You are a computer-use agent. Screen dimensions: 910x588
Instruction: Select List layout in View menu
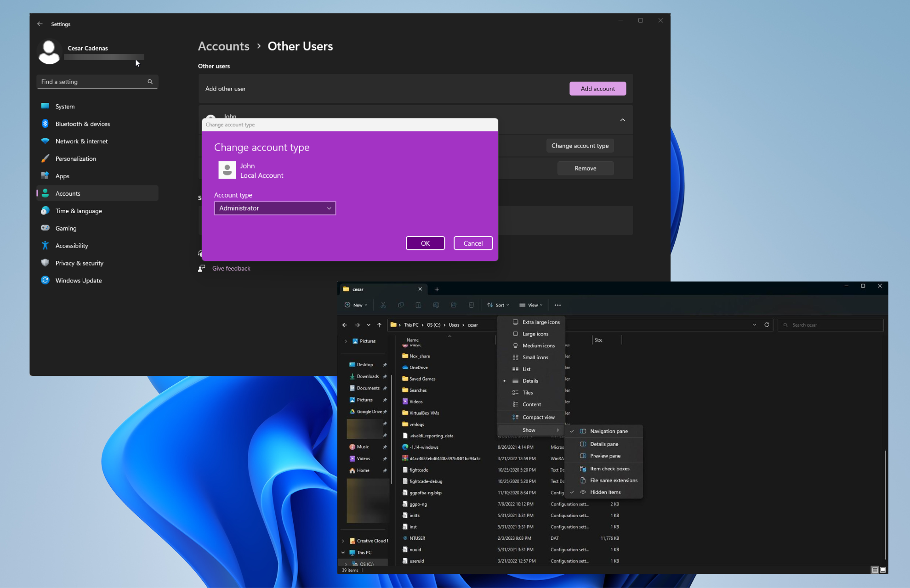pos(531,369)
